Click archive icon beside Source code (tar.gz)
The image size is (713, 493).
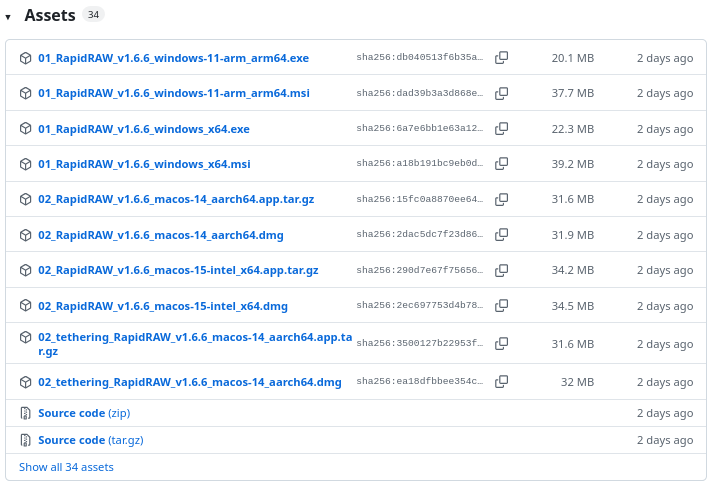tap(25, 440)
